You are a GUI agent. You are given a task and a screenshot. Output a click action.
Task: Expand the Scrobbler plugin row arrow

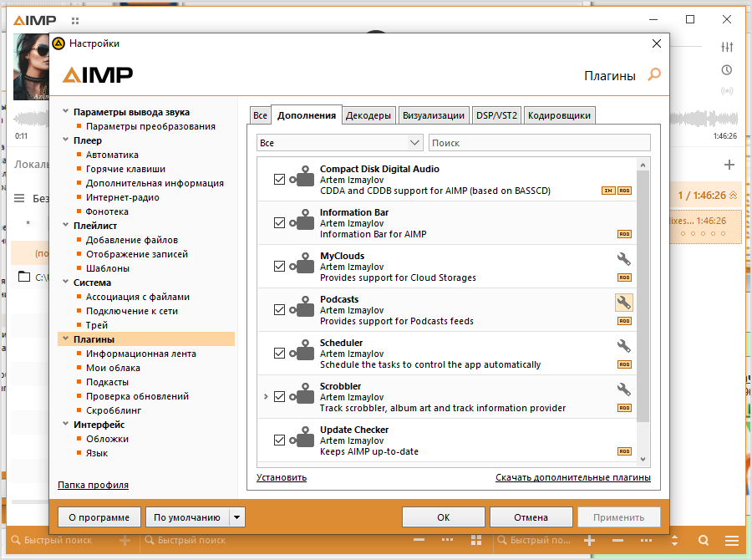[x=266, y=397]
